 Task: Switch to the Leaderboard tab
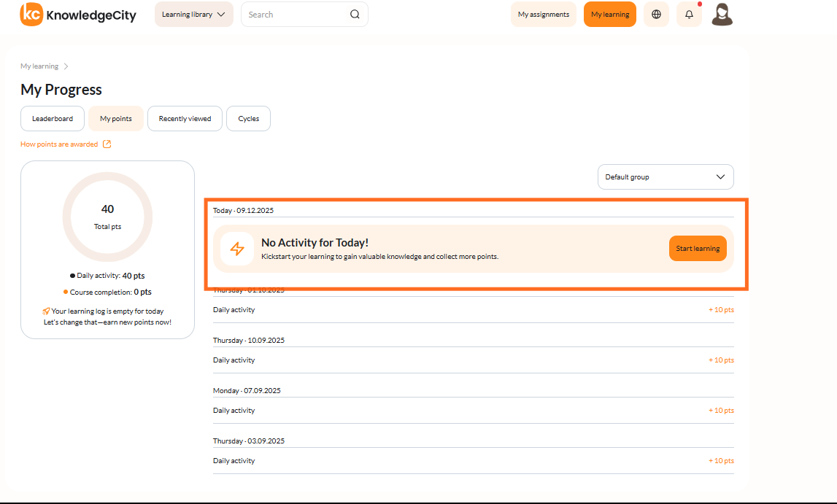coord(53,118)
